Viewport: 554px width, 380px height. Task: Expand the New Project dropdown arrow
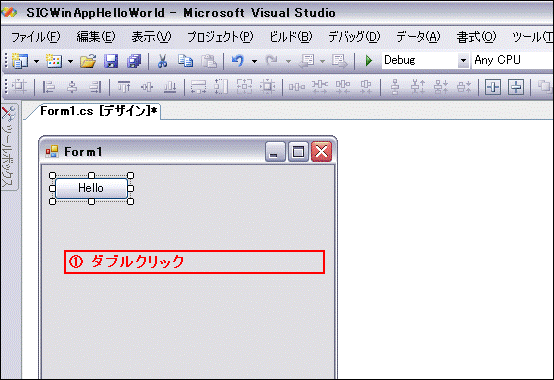coord(36,61)
